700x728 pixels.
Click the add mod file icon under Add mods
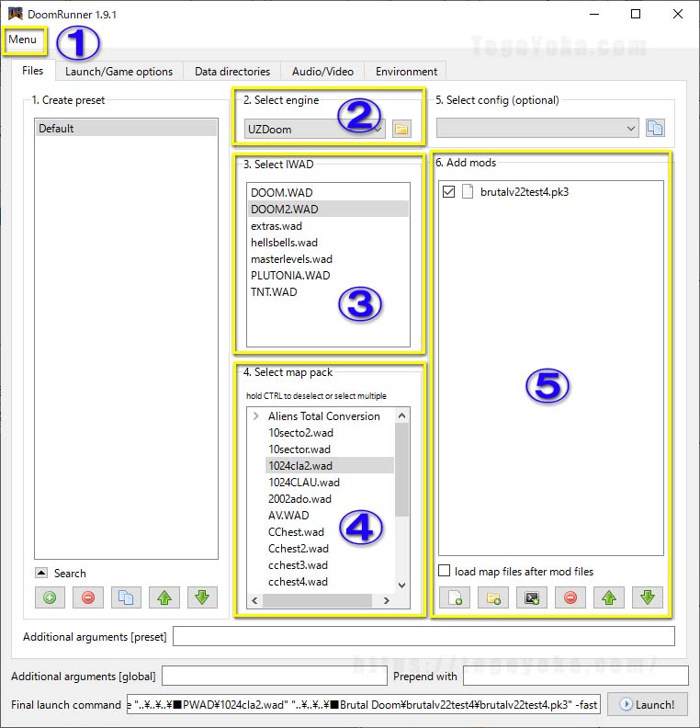[x=455, y=598]
